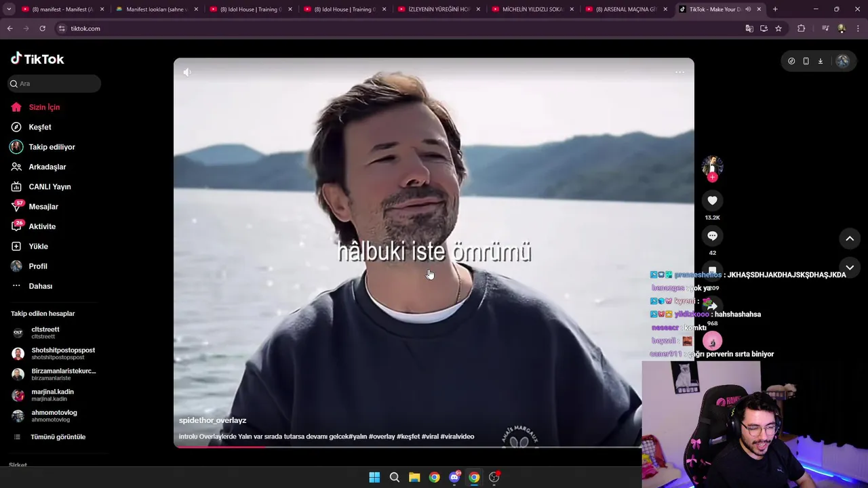The height and width of the screenshot is (488, 868).
Task: Open comments bubble icon
Action: click(712, 236)
